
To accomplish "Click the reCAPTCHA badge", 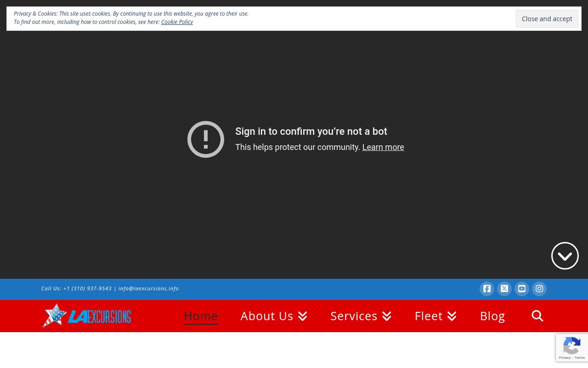I will (x=572, y=348).
